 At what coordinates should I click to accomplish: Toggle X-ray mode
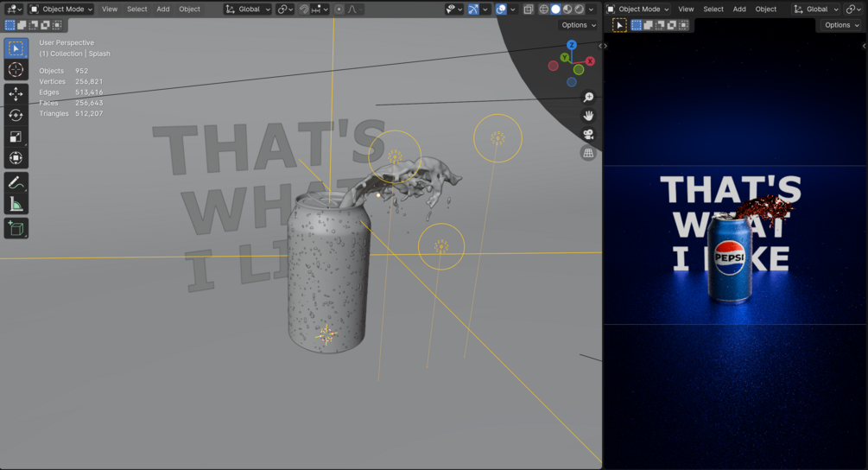coord(529,9)
